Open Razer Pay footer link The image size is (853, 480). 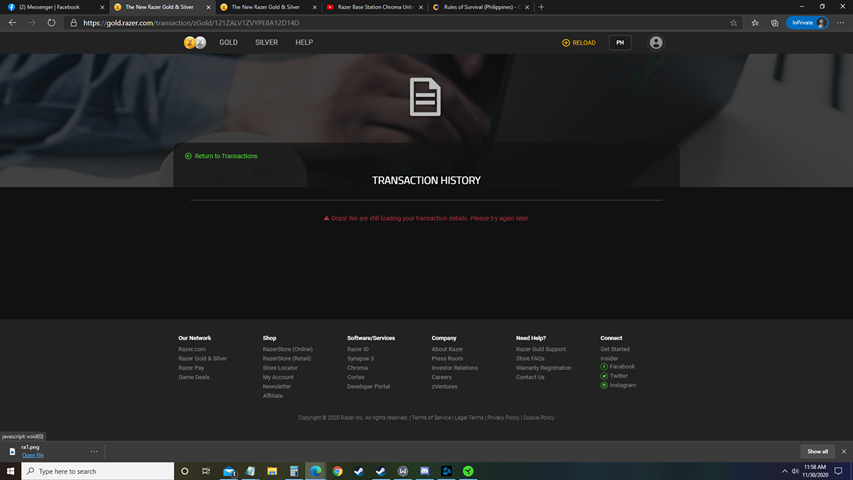tap(191, 368)
